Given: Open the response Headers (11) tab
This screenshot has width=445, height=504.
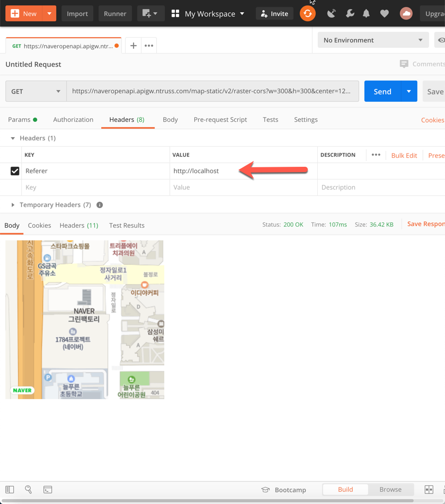Looking at the screenshot, I should click(79, 226).
